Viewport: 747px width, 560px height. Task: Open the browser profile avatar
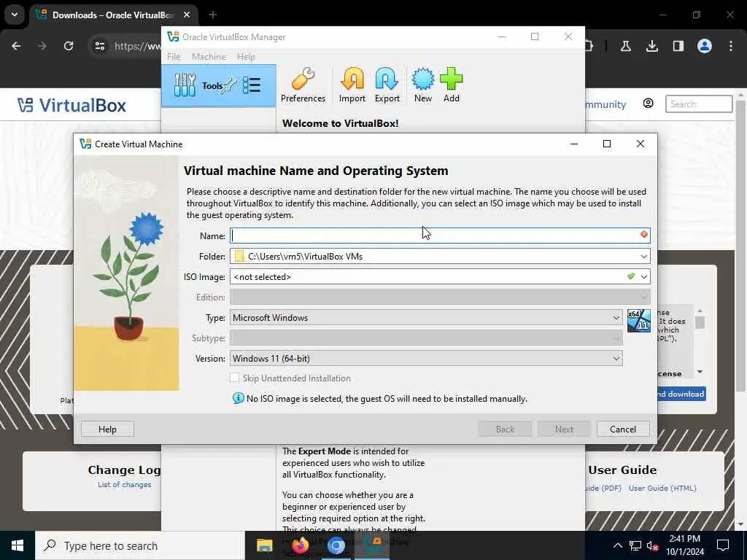coord(705,46)
